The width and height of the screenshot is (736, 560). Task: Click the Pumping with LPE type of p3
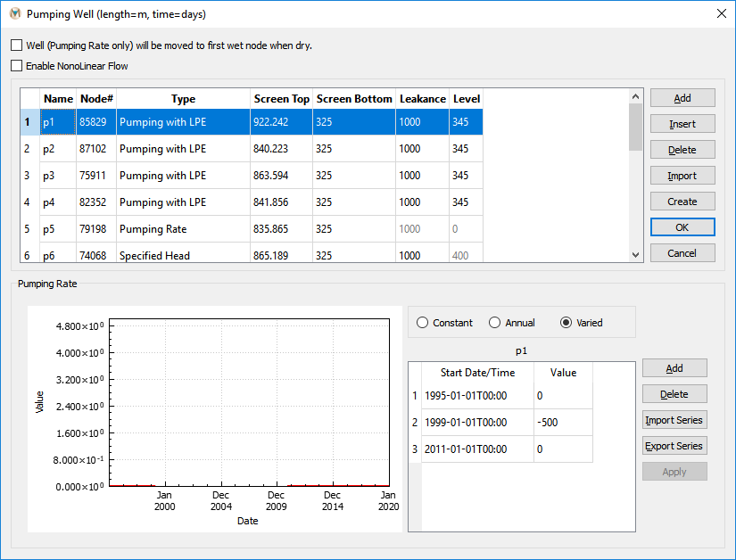tap(183, 176)
